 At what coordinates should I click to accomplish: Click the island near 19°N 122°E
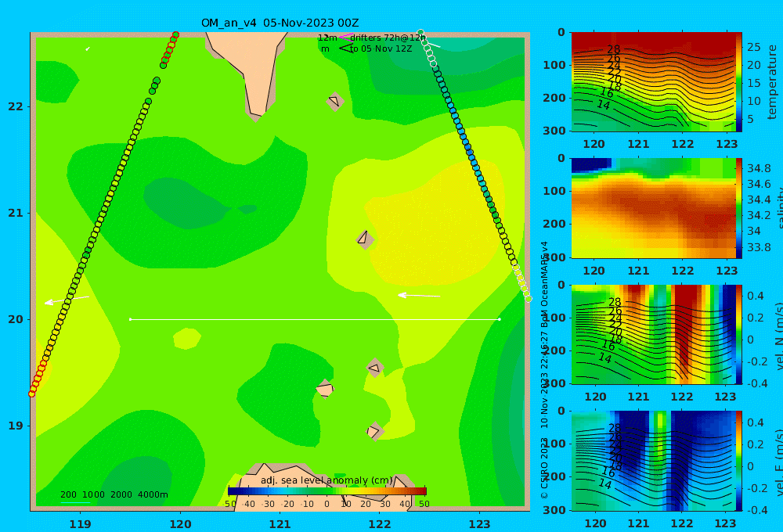[375, 431]
